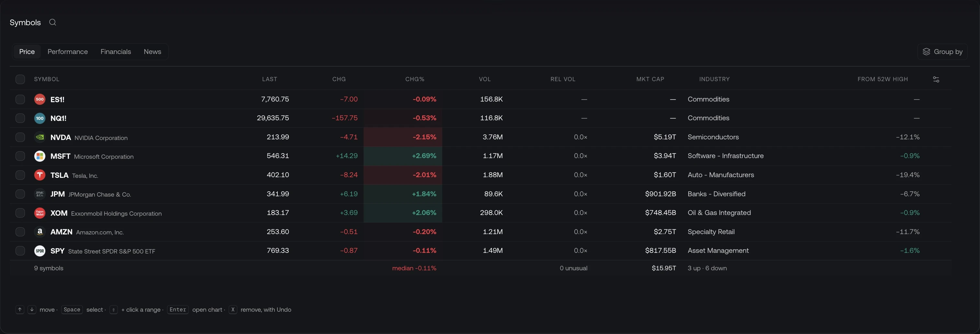Image resolution: width=980 pixels, height=334 pixels.
Task: Click the $5.19T market cap value
Action: tap(665, 137)
